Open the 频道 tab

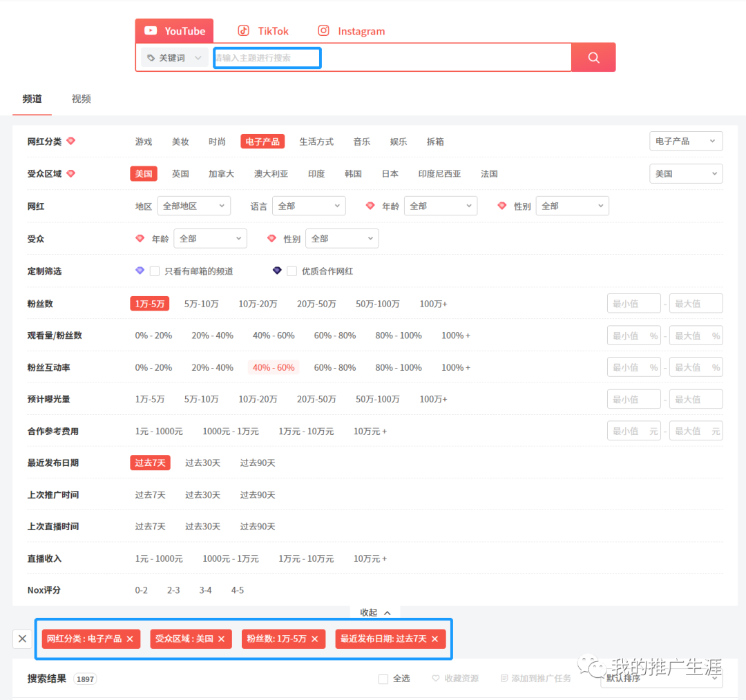(32, 99)
